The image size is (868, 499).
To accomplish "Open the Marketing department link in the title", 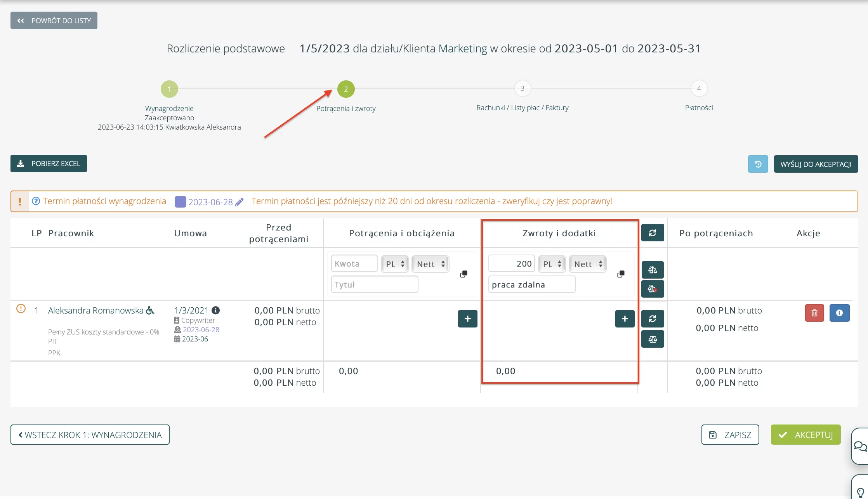I will point(463,49).
